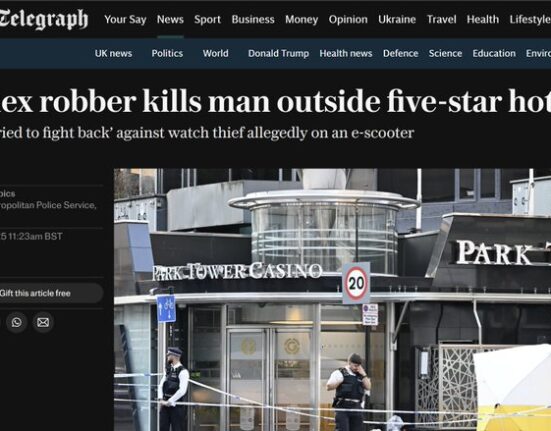Go to Defence news
551x431 pixels.
(x=401, y=53)
